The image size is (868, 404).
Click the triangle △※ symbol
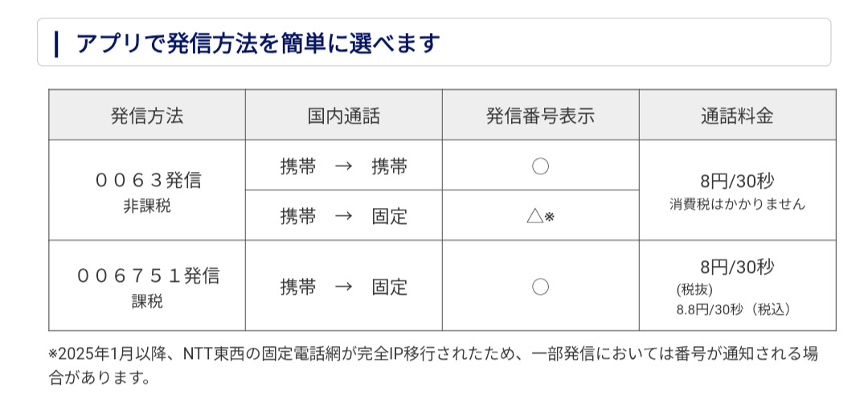tap(539, 215)
